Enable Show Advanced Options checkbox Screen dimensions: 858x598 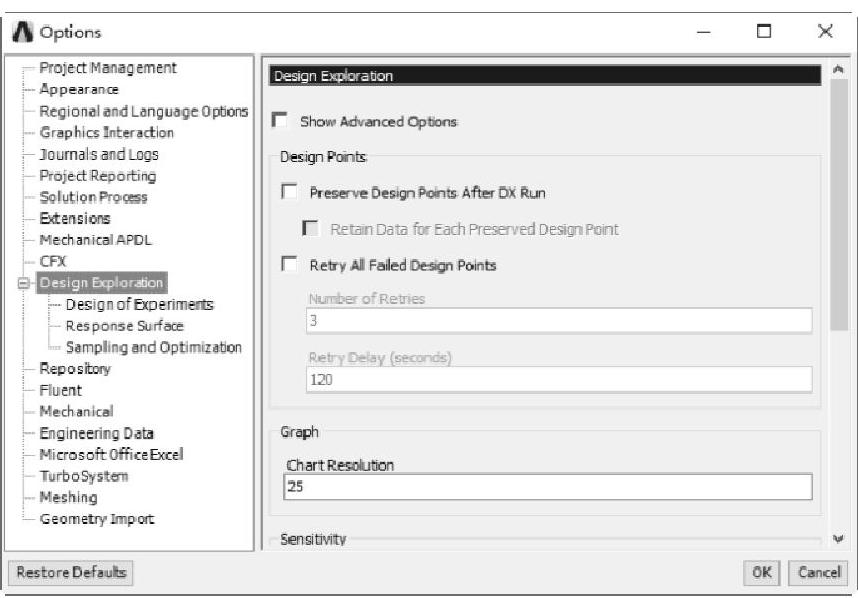(x=281, y=121)
